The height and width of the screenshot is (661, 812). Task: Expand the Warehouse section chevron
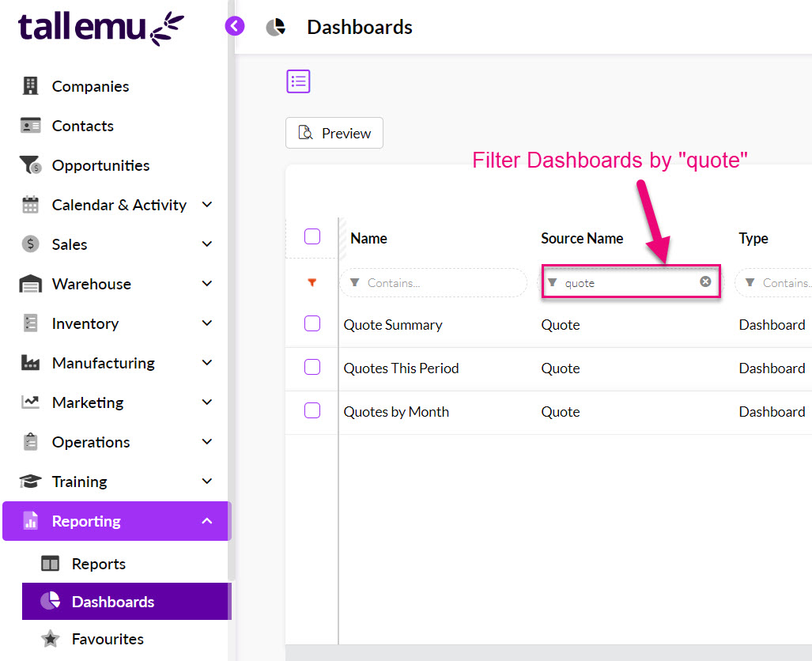(x=207, y=284)
